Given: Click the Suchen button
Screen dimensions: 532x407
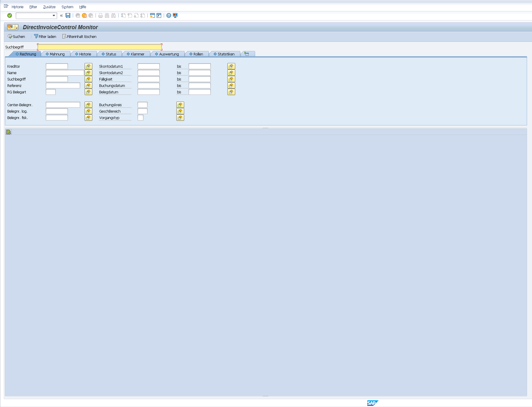Looking at the screenshot, I should (x=17, y=36).
